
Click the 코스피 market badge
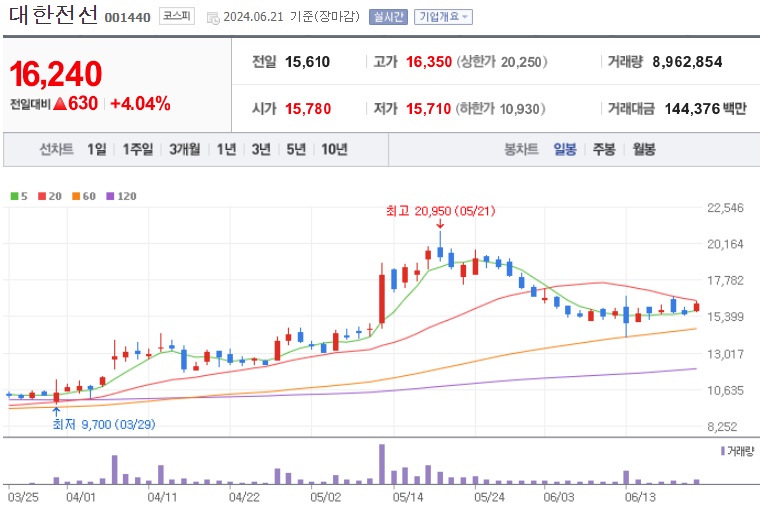pyautogui.click(x=177, y=16)
